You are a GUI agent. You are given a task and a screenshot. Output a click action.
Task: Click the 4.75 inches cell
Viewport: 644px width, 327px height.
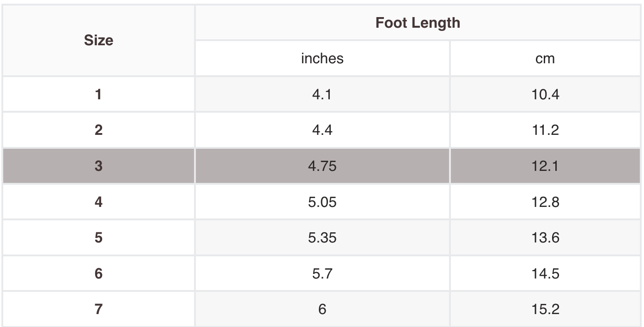tap(322, 166)
